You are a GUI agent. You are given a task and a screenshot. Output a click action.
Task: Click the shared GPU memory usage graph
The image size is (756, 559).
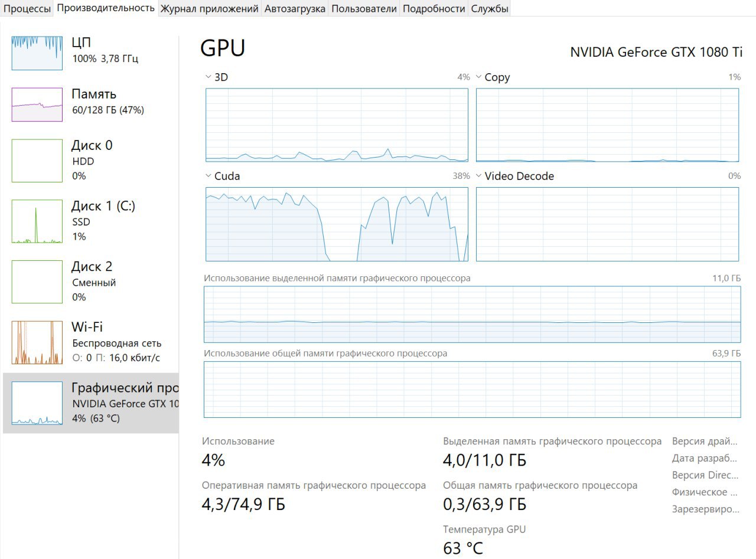coord(472,390)
